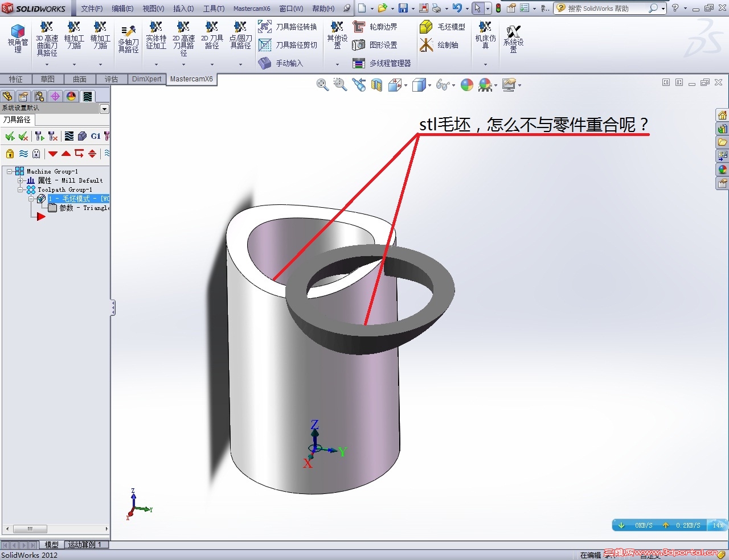Select the 参数 - Triangle tree item

coord(79,208)
